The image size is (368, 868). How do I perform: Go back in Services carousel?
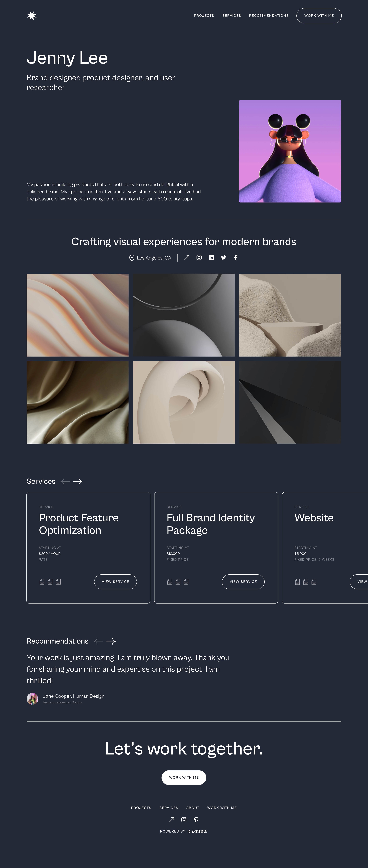tap(65, 482)
